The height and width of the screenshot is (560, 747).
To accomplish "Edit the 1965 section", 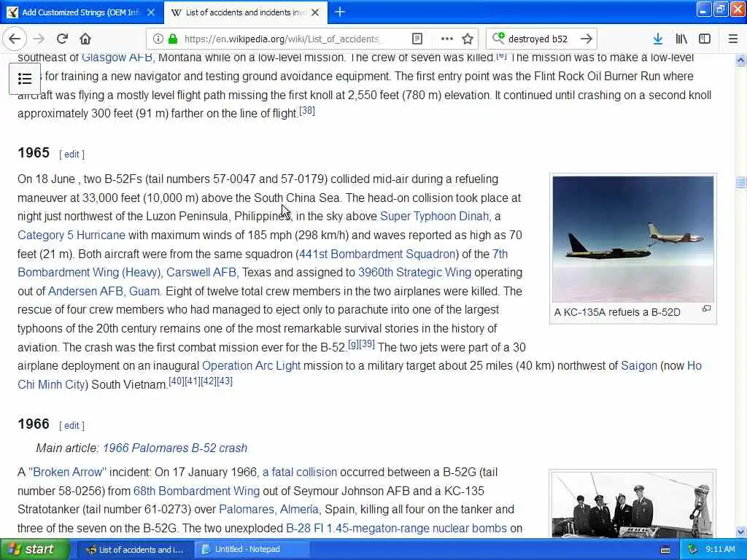I will (x=71, y=155).
